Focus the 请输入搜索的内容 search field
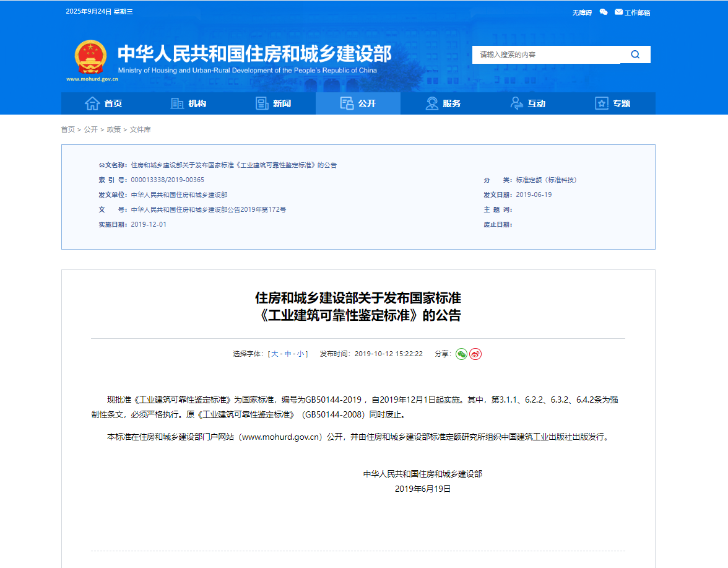This screenshot has height=568, width=728. coord(546,55)
